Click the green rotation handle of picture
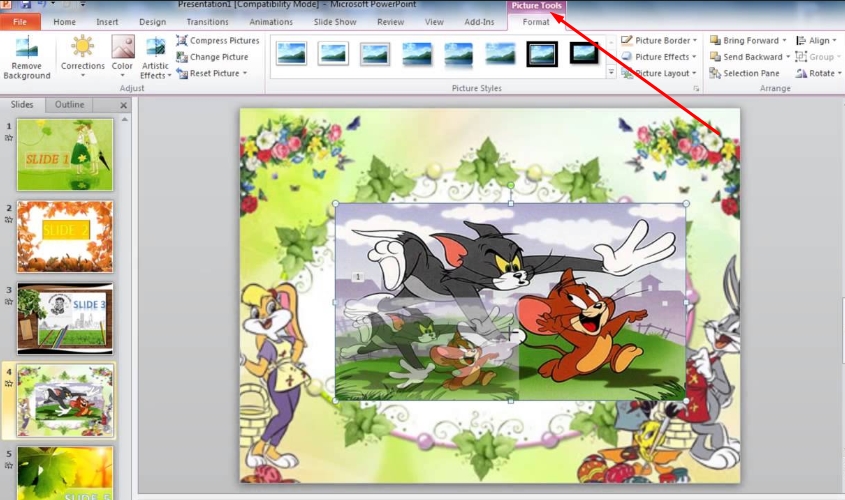 [510, 185]
